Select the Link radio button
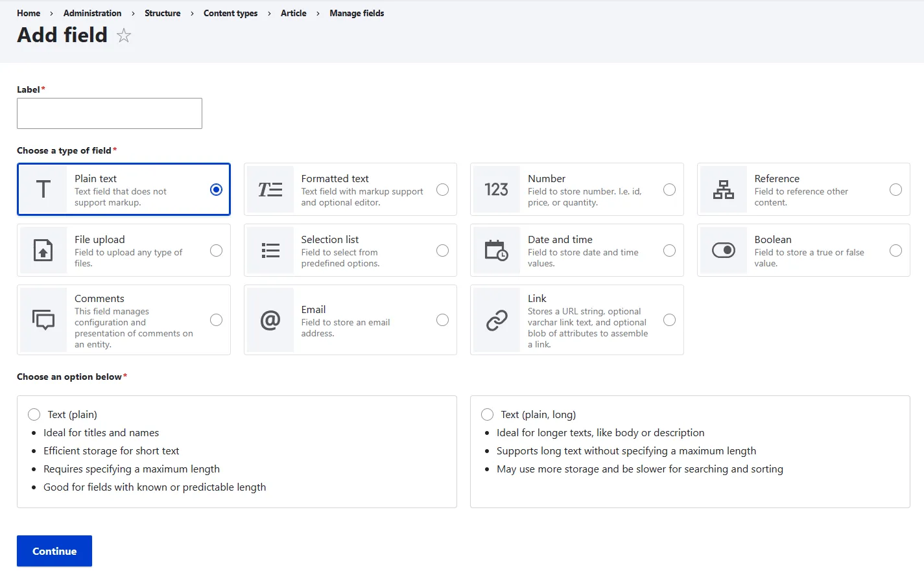Image resolution: width=924 pixels, height=571 pixels. (670, 320)
